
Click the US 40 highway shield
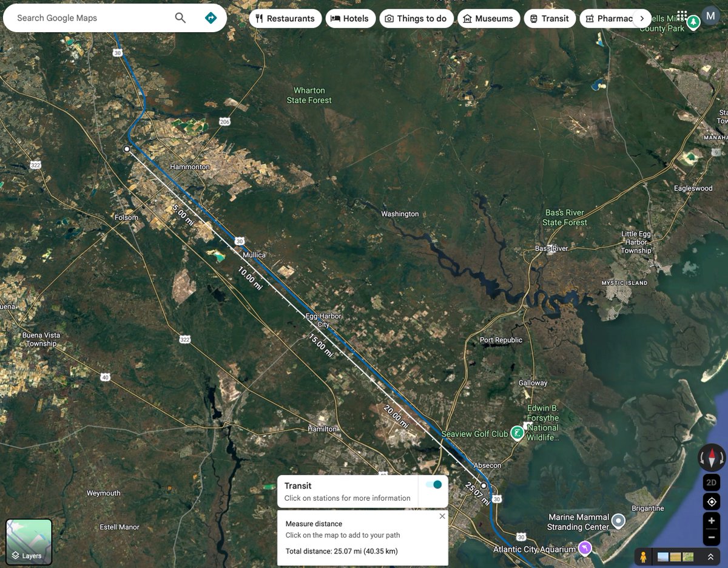pyautogui.click(x=106, y=377)
